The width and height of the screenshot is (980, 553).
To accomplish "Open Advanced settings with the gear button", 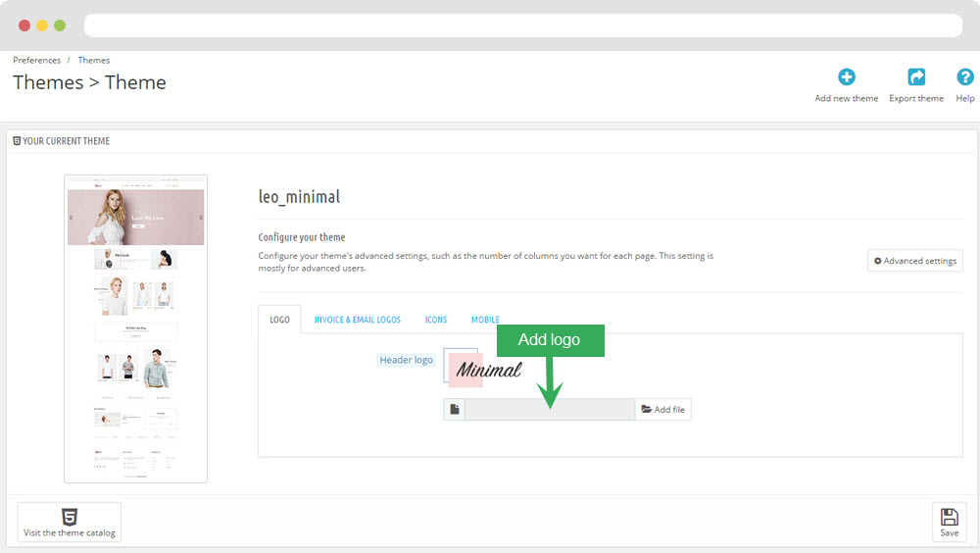I will click(x=914, y=261).
